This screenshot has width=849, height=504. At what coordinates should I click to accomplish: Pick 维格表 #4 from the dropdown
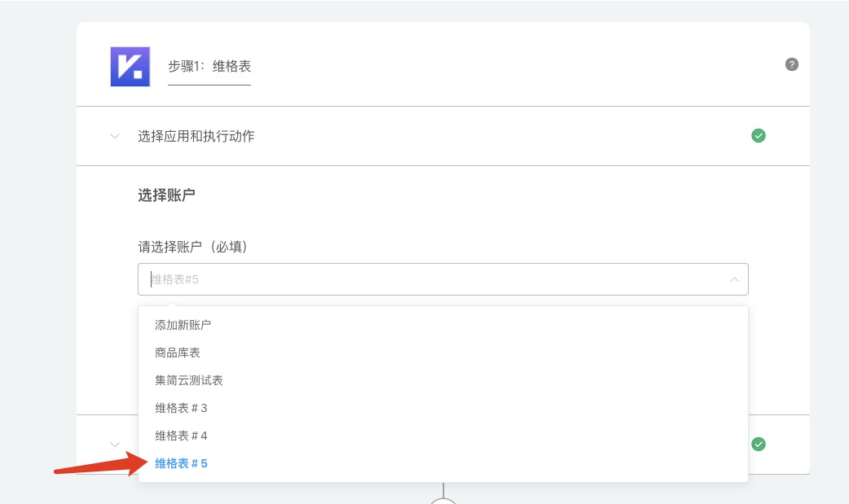click(x=181, y=436)
